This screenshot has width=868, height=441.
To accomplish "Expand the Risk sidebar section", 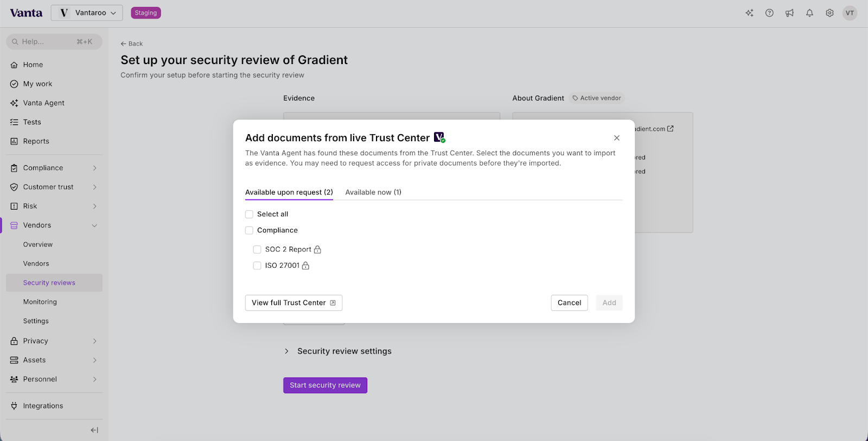I will [x=94, y=206].
